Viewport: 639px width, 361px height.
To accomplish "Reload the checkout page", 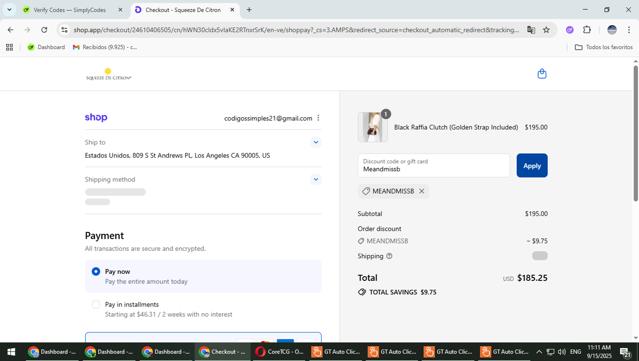I will (x=44, y=30).
